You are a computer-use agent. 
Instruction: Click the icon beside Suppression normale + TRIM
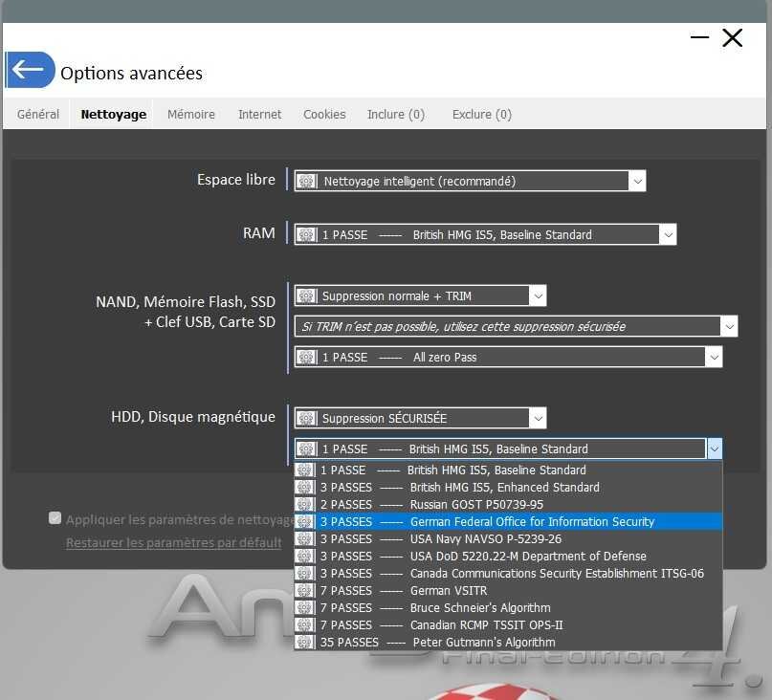[x=306, y=295]
